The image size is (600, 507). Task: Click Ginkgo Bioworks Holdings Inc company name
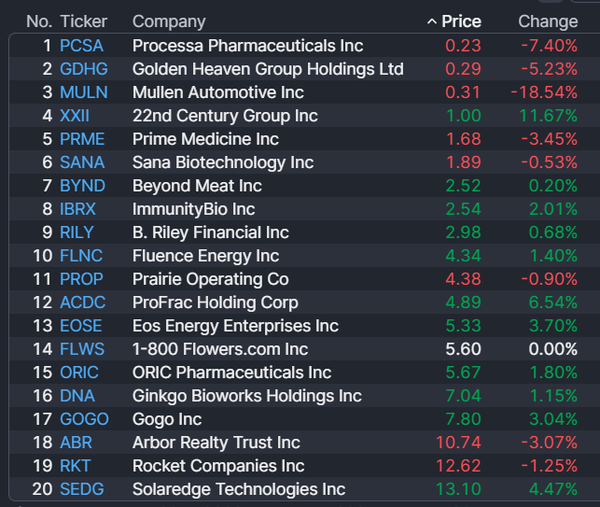pyautogui.click(x=247, y=396)
